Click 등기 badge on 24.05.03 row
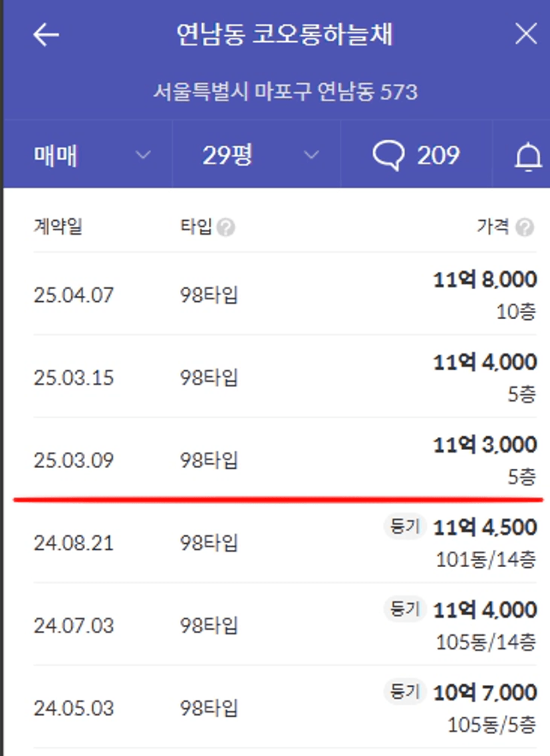This screenshot has height=756, width=550. click(405, 692)
